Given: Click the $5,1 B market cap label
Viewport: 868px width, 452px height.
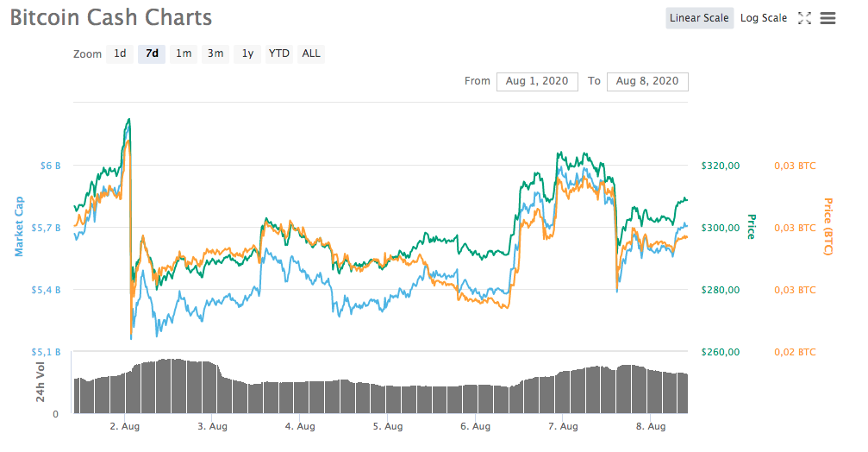Looking at the screenshot, I should pos(46,352).
